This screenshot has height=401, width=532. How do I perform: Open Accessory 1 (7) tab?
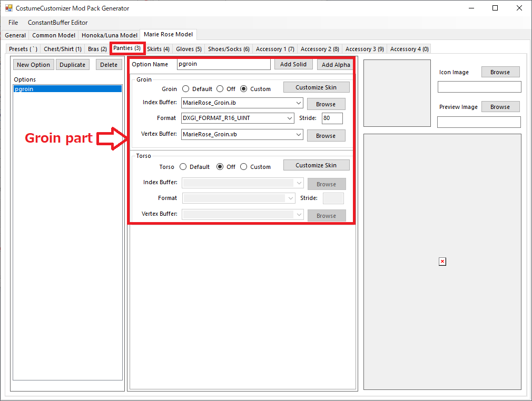(275, 49)
